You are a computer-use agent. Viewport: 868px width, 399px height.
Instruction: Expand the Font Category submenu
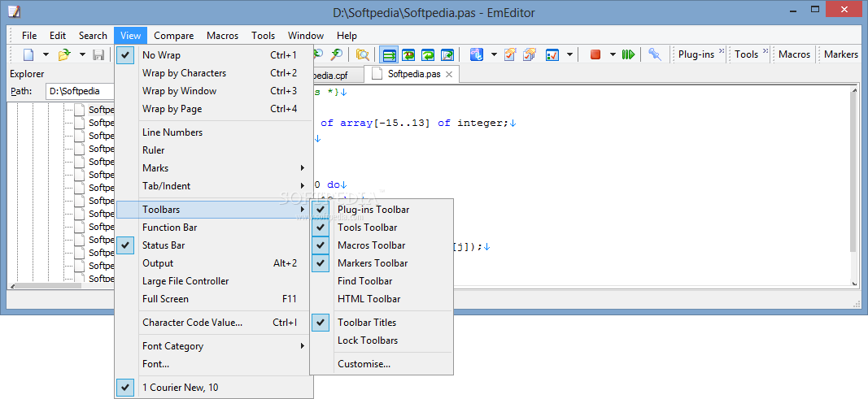(x=214, y=346)
